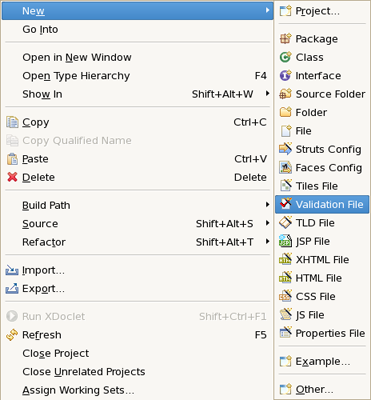Expand the Source submenu arrow
The width and height of the screenshot is (371, 400).
coord(267,223)
